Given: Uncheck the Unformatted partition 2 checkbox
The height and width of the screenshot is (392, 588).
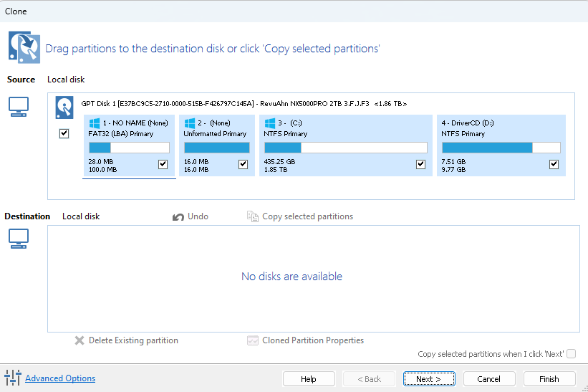Looking at the screenshot, I should point(243,164).
